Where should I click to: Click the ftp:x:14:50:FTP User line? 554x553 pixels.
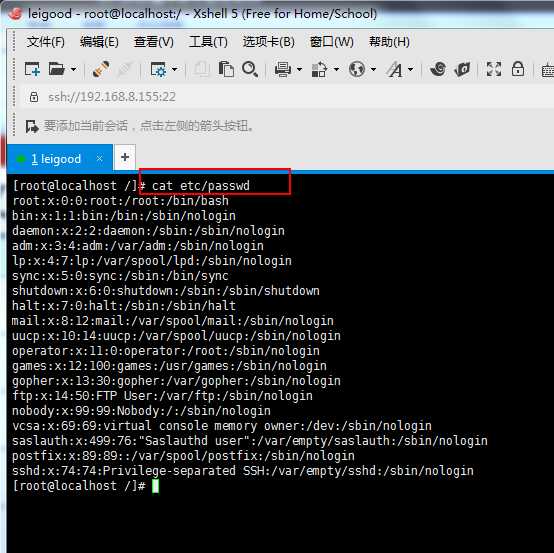(x=163, y=396)
